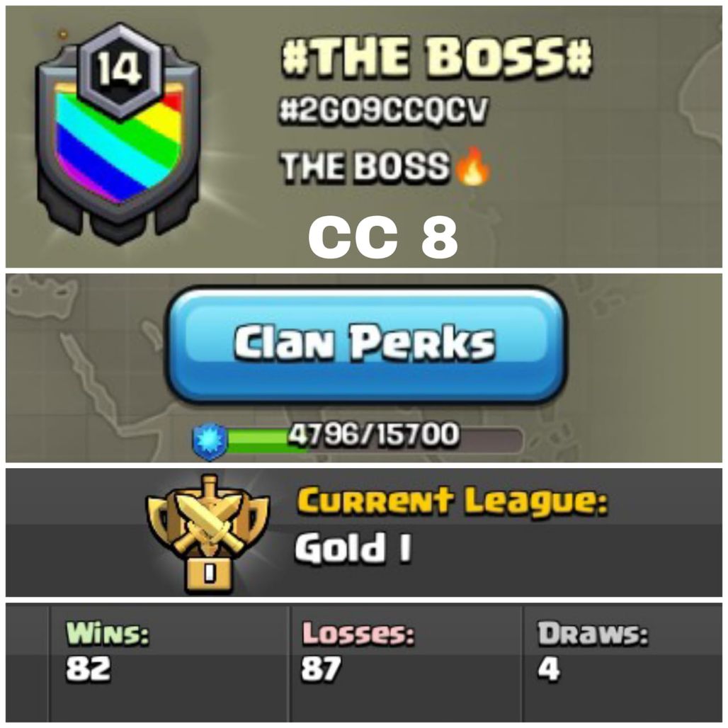Click the blue clan XP star icon
This screenshot has height=728, width=728.
point(210,440)
